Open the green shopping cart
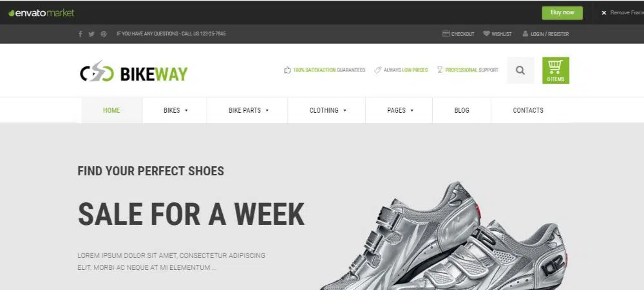The height and width of the screenshot is (290, 644). tap(556, 70)
